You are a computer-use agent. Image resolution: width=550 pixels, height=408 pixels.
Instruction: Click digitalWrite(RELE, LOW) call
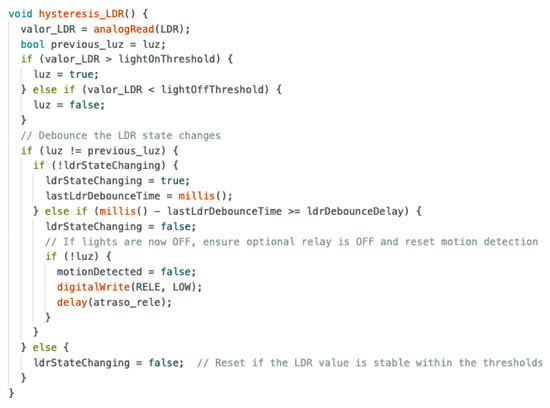pyautogui.click(x=129, y=287)
